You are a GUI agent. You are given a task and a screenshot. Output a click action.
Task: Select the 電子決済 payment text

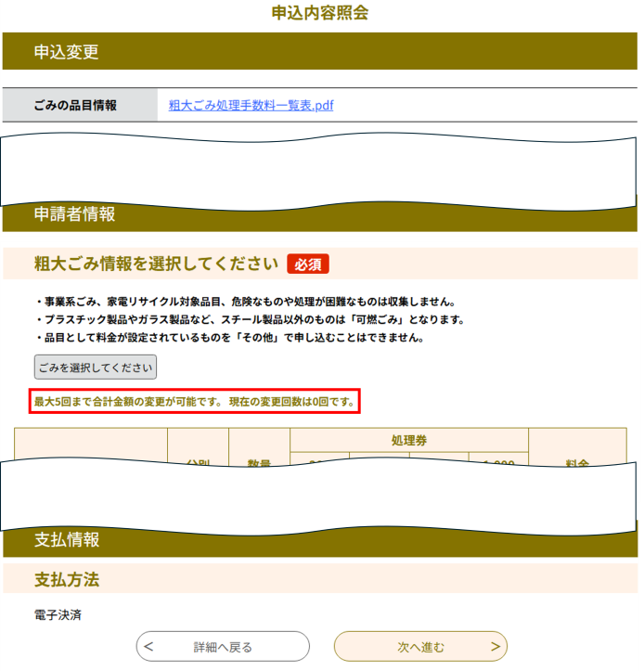point(58,615)
